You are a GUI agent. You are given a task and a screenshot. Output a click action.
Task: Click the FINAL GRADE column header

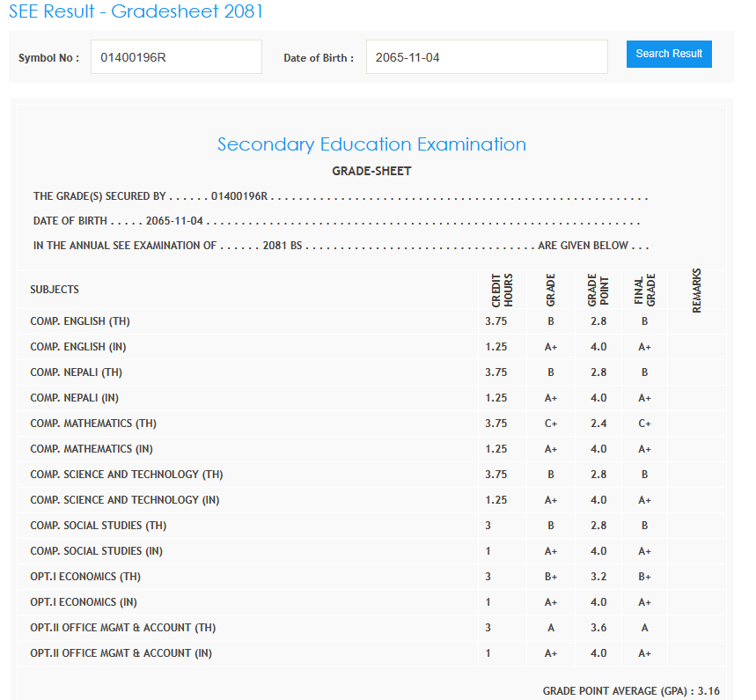[645, 290]
